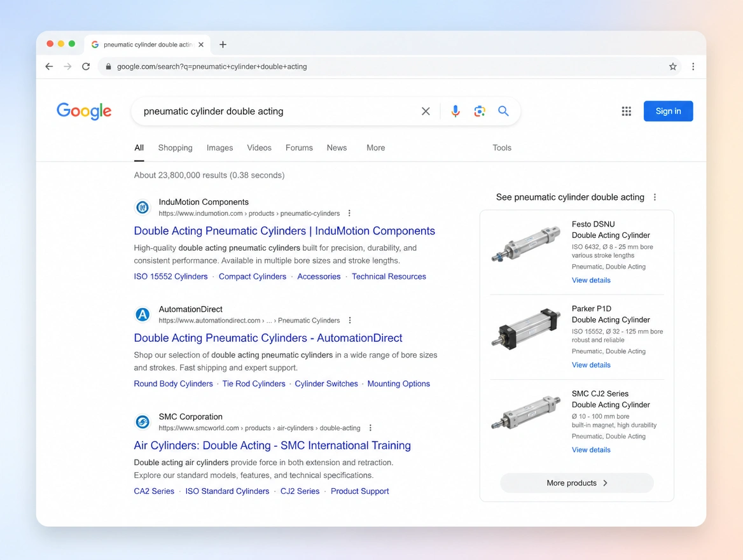Click the browser address bar URL

pos(212,66)
